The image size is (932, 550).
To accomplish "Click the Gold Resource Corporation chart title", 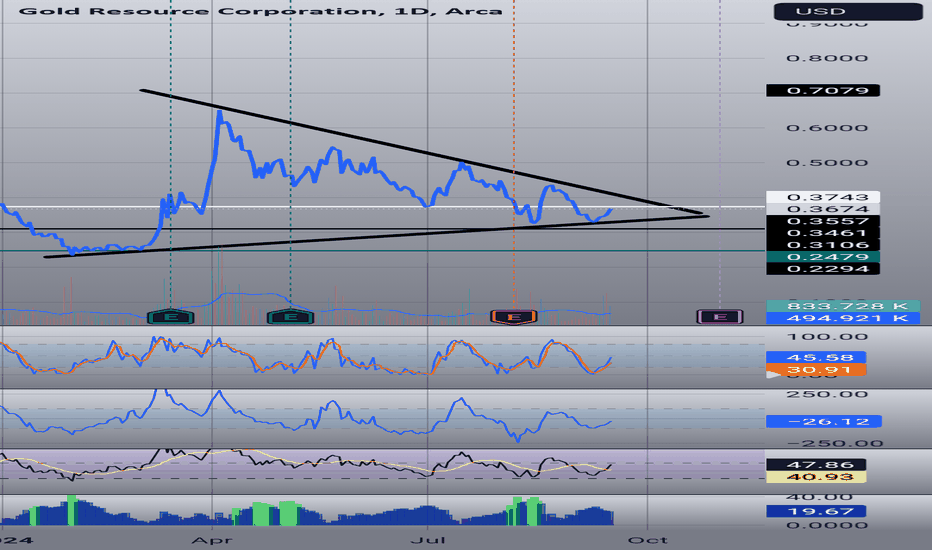I will pos(260,11).
